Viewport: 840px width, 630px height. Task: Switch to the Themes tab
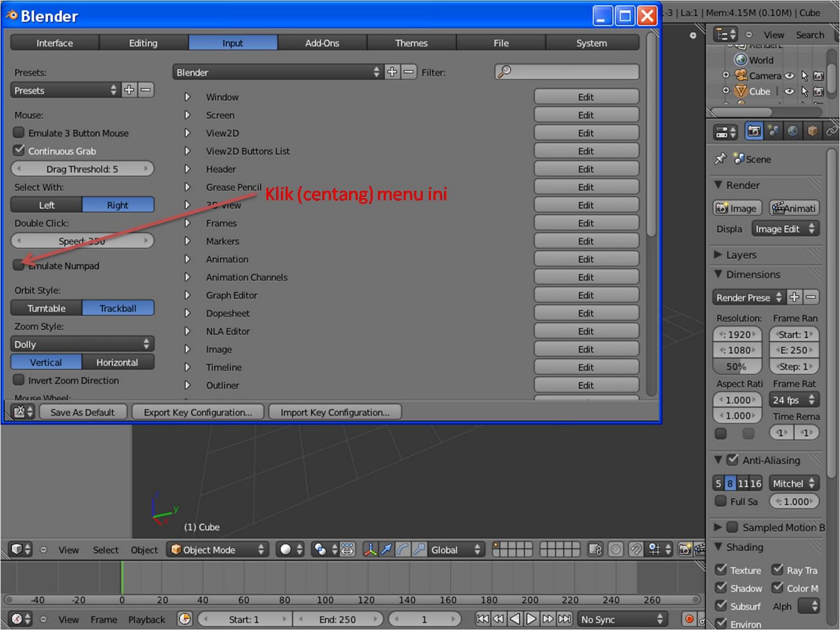(412, 43)
